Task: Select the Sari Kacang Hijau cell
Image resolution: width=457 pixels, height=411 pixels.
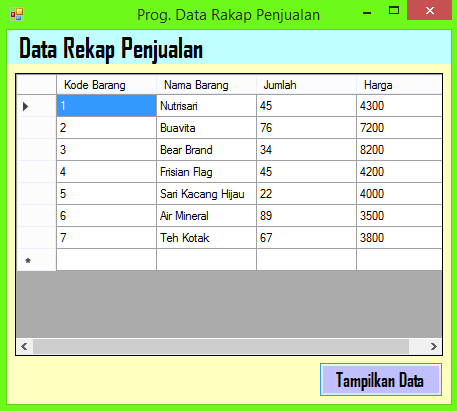Action: 206,194
